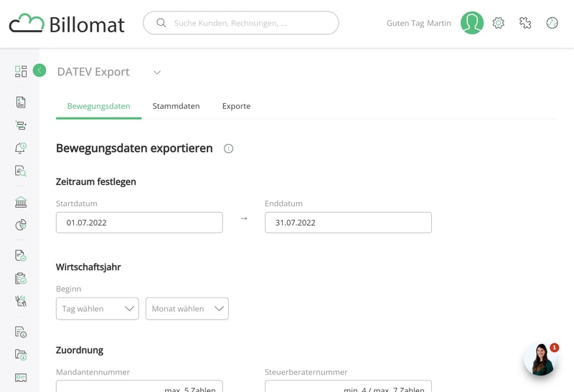
Task: Open the settings gear icon
Action: click(x=499, y=23)
